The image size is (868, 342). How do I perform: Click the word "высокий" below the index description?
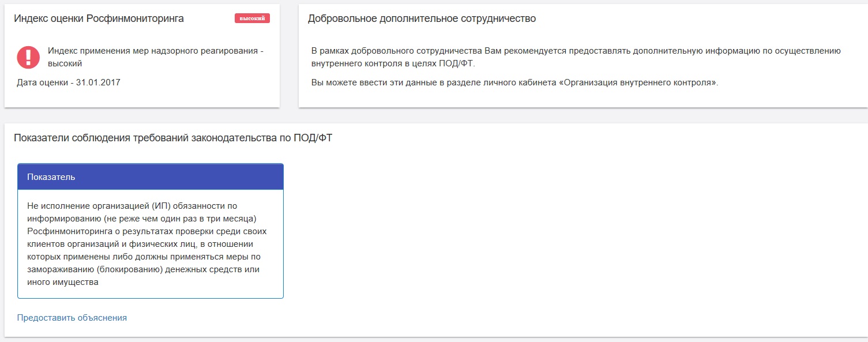click(65, 63)
